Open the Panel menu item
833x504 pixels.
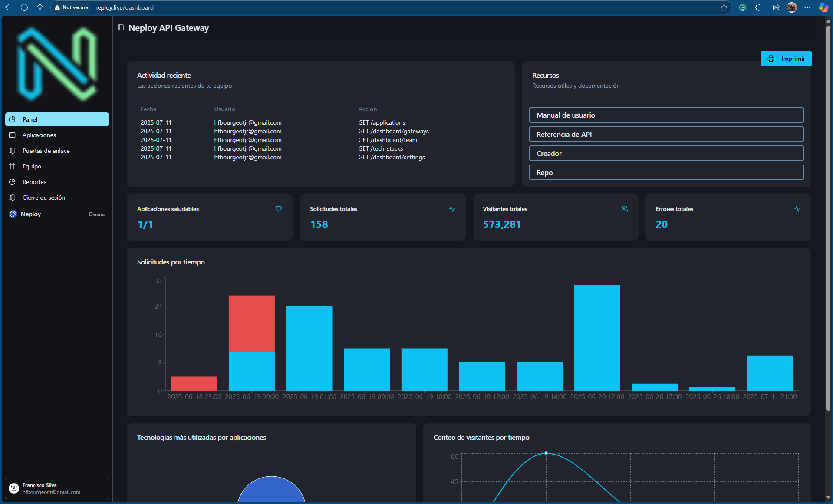point(57,119)
